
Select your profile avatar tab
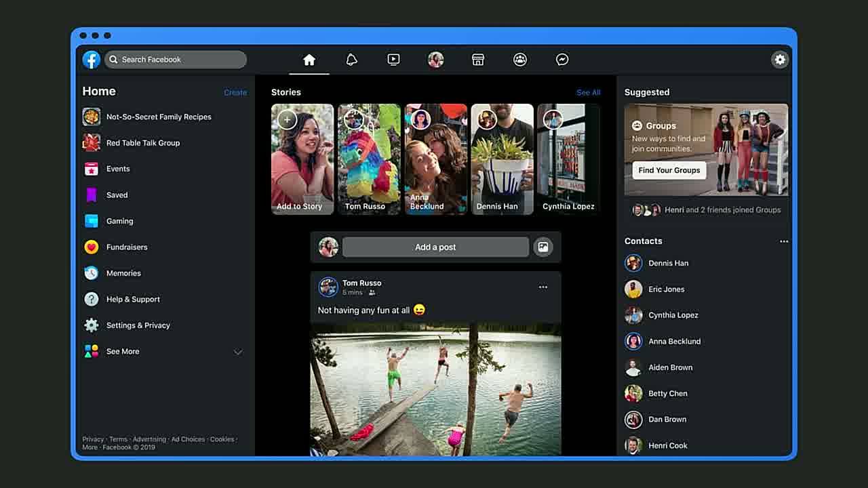click(435, 59)
